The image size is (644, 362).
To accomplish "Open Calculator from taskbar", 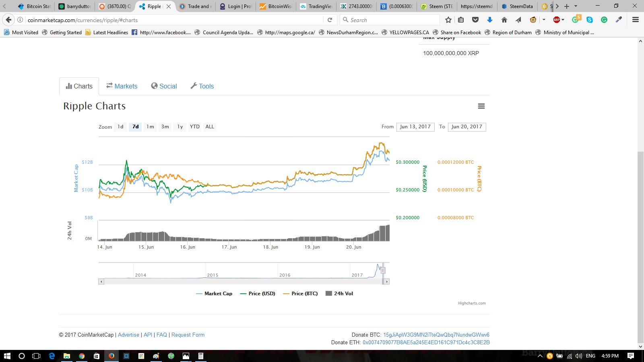I will [200, 356].
